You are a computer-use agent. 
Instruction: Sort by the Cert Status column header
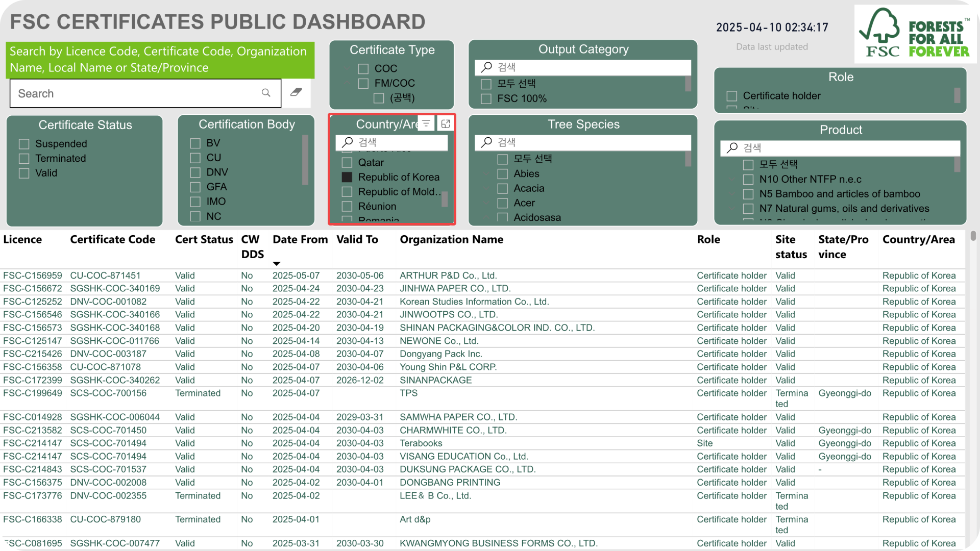point(204,239)
